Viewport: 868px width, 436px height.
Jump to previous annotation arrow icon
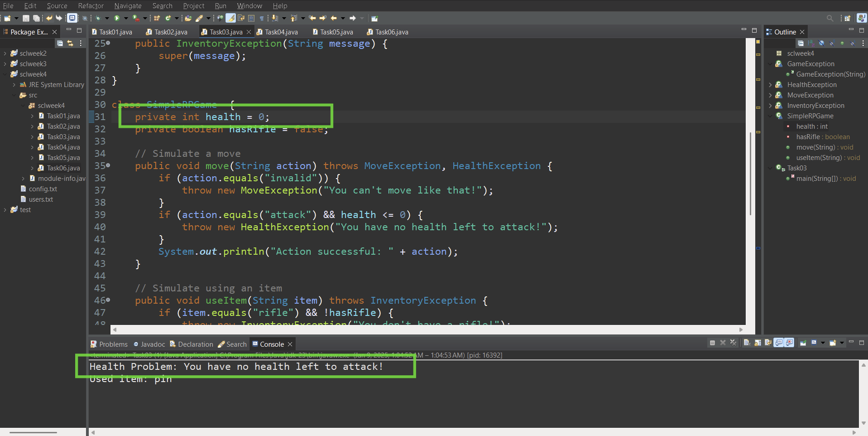click(x=294, y=18)
